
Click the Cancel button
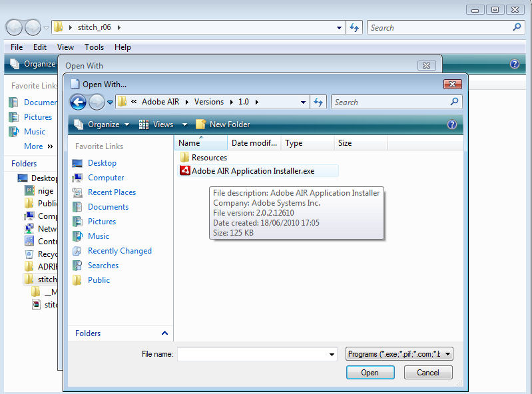(428, 373)
